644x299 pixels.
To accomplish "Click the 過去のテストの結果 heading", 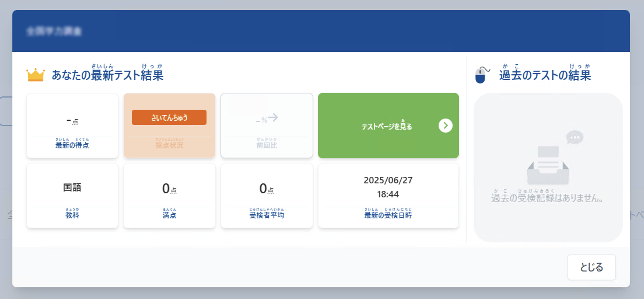I will point(545,75).
